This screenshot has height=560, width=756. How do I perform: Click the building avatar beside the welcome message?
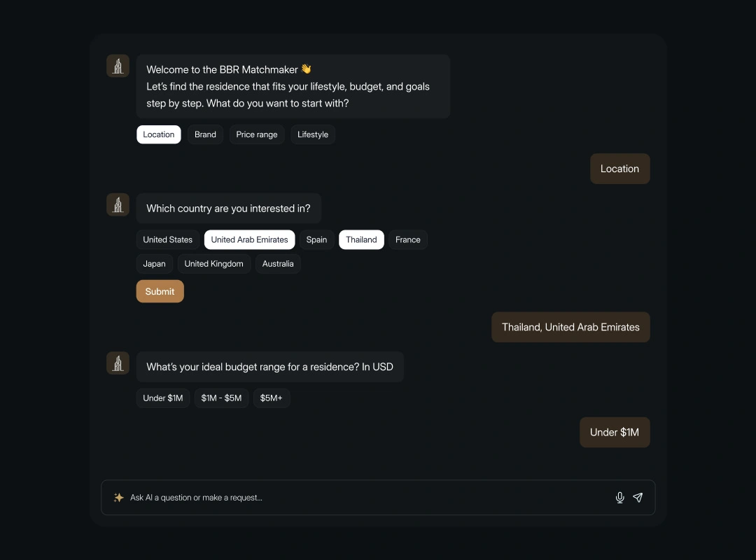118,66
